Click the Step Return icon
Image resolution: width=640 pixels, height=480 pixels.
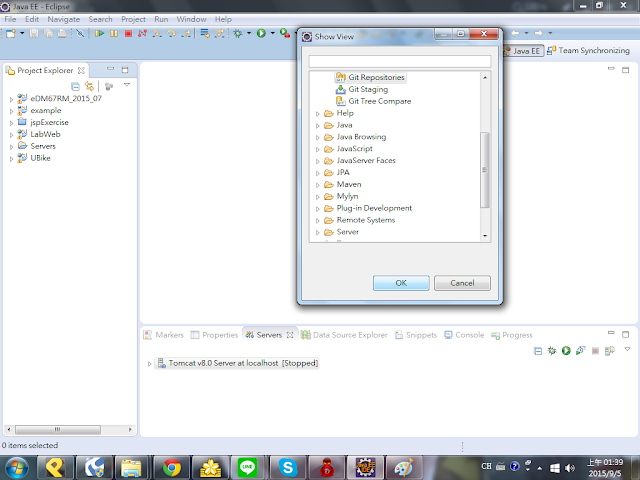[x=186, y=33]
